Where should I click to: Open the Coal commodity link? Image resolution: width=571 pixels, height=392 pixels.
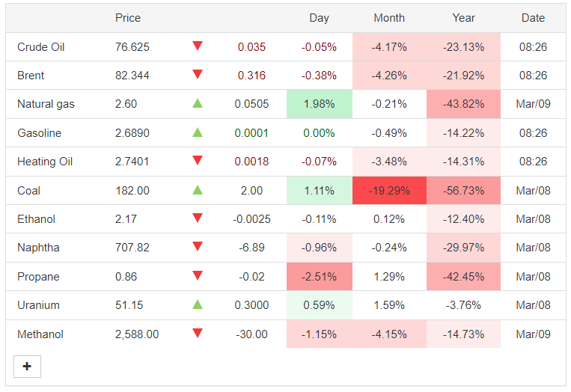(28, 190)
